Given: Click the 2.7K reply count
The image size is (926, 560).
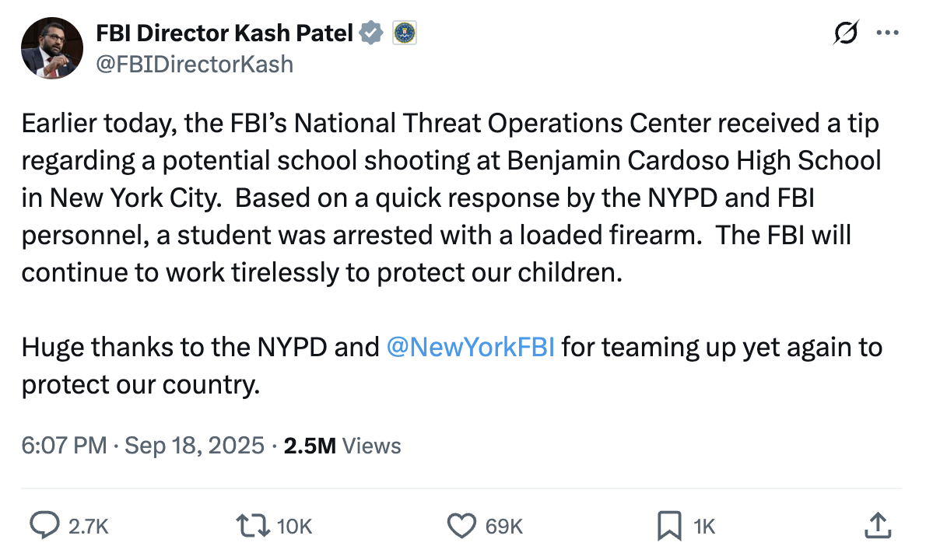Looking at the screenshot, I should click(x=89, y=527).
